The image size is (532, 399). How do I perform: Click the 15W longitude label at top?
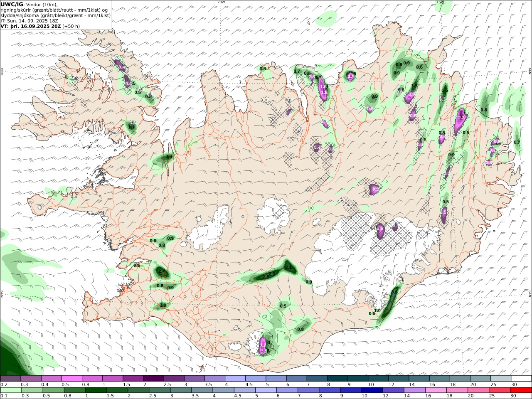click(x=440, y=2)
